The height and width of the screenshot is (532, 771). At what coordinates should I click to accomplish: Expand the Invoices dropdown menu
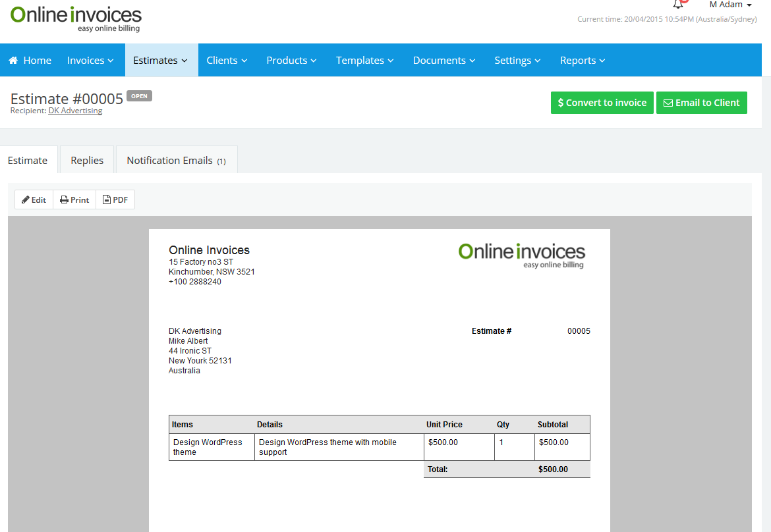coord(90,60)
